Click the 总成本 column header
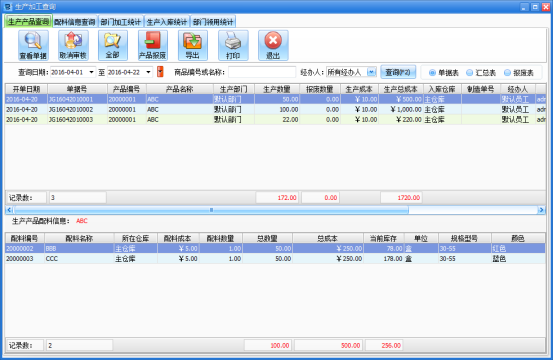Screen dimensions: 553x360 (328, 238)
